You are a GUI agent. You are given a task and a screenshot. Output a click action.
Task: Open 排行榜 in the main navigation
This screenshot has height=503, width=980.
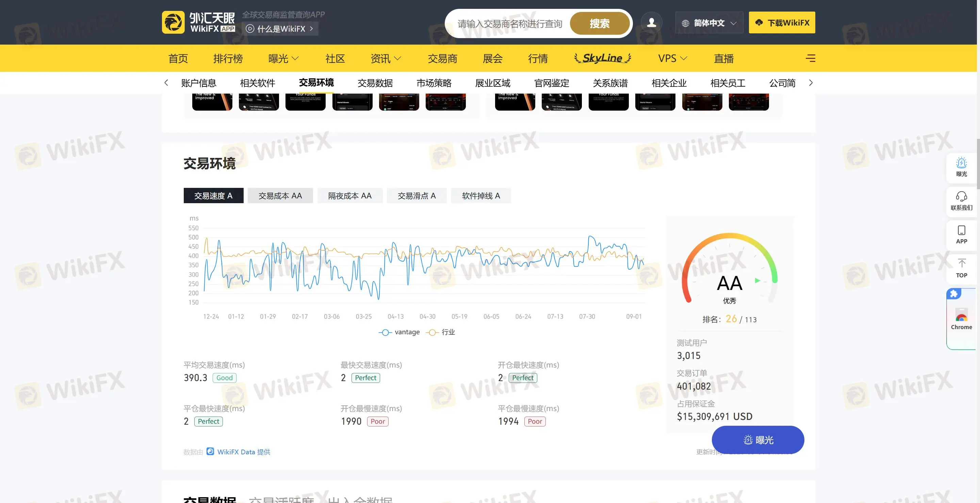228,58
